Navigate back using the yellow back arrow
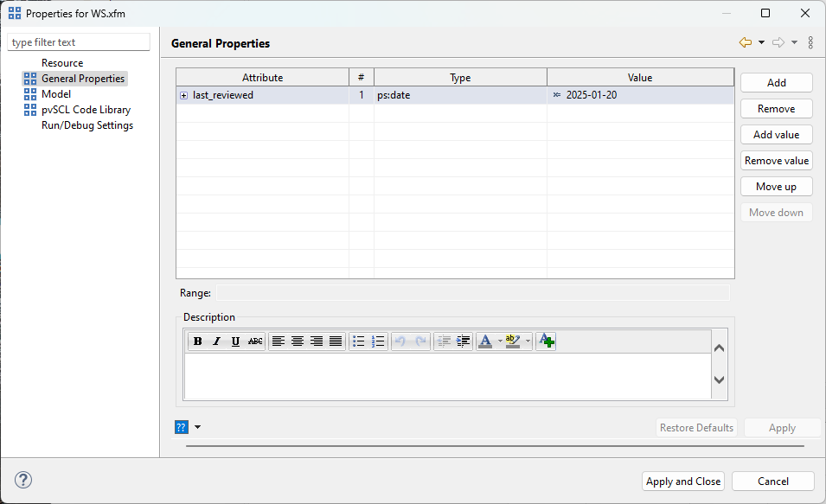The image size is (826, 504). coord(745,41)
